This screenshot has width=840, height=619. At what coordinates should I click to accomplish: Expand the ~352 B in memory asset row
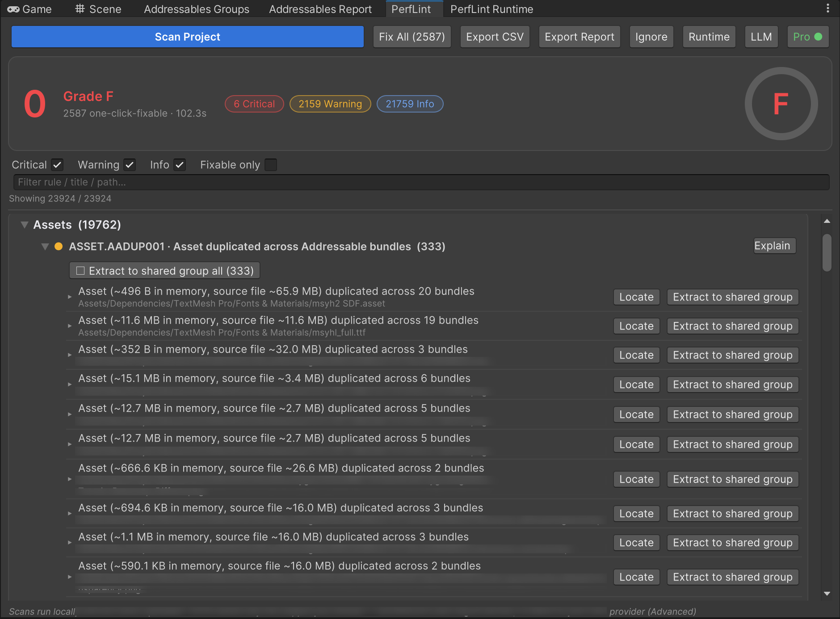70,355
